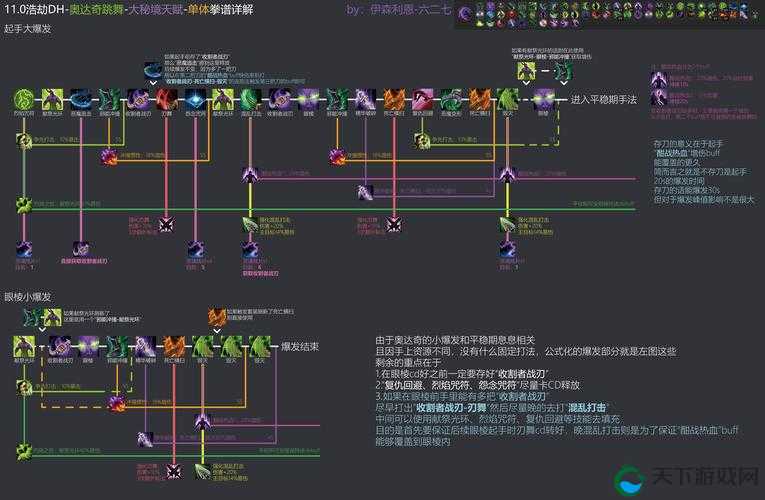Click the first orange 死亡横扫 icon in the opener row
765x500 pixels.
click(394, 100)
